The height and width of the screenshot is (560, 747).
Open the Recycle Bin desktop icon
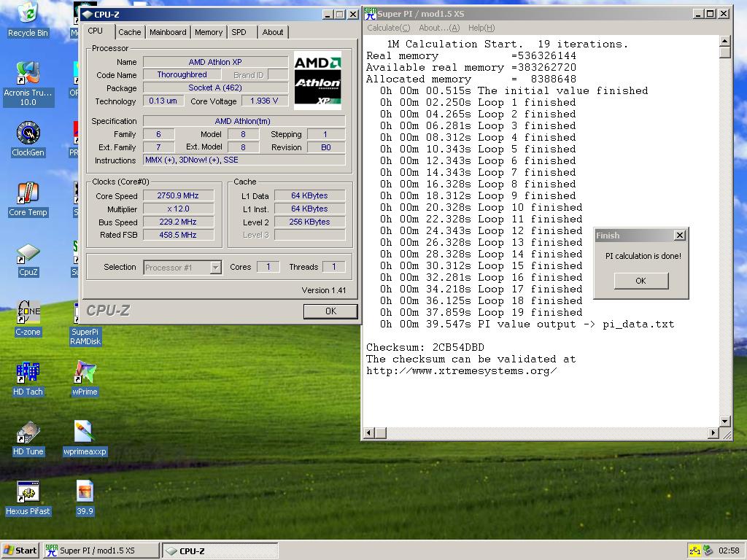(x=28, y=20)
